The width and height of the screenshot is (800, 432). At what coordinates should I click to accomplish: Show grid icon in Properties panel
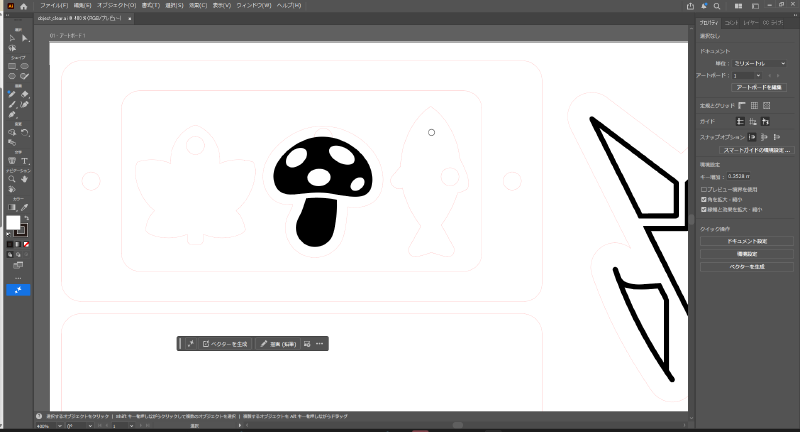[x=754, y=106]
